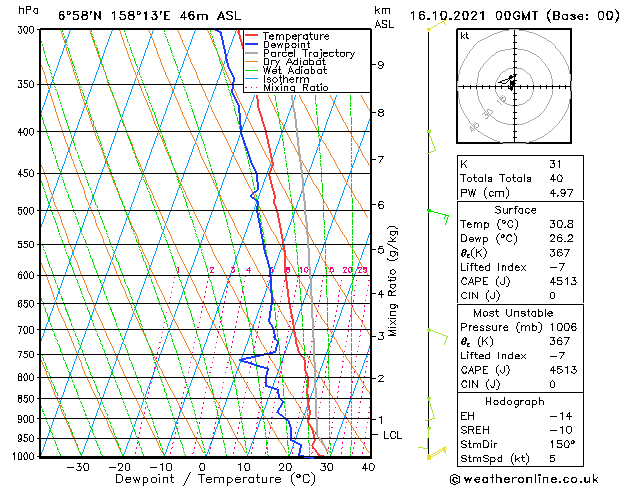Click the PW (cm) value 4.97
The image size is (629, 486).
point(561,193)
